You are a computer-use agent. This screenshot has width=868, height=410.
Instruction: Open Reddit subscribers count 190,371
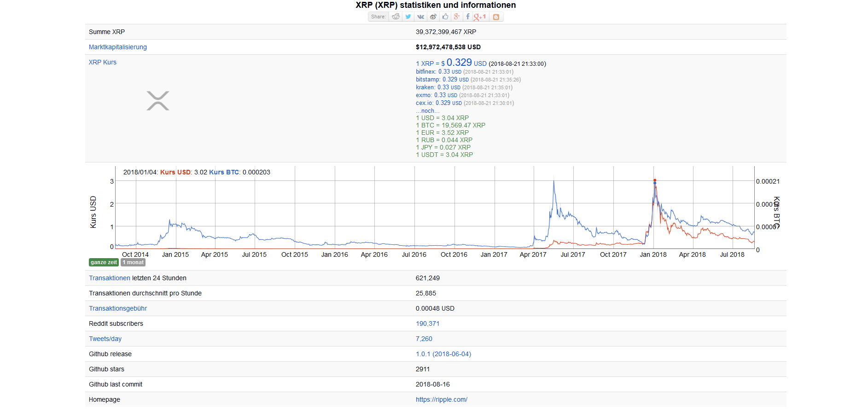(x=428, y=323)
